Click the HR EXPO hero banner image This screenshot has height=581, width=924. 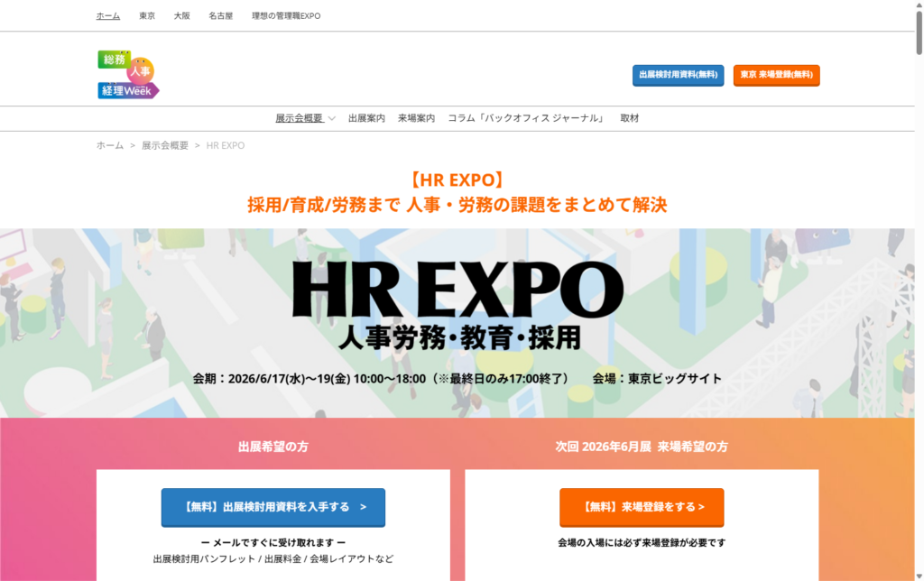pyautogui.click(x=457, y=322)
